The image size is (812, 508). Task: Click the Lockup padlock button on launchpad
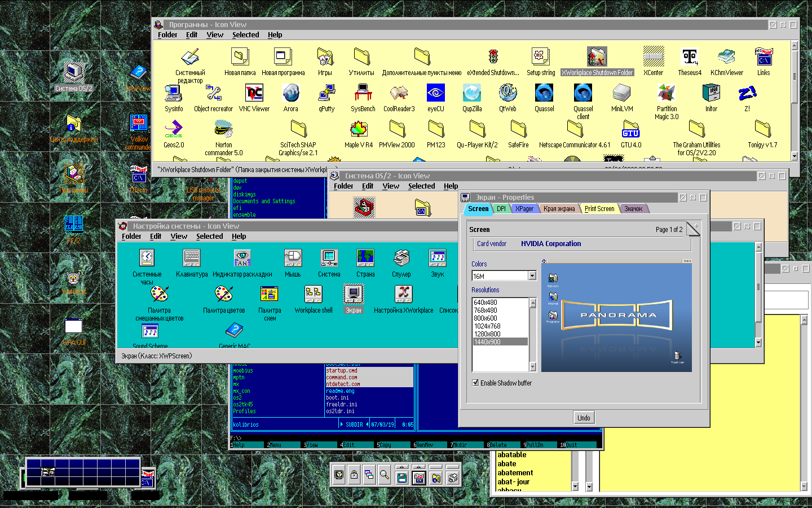(354, 475)
